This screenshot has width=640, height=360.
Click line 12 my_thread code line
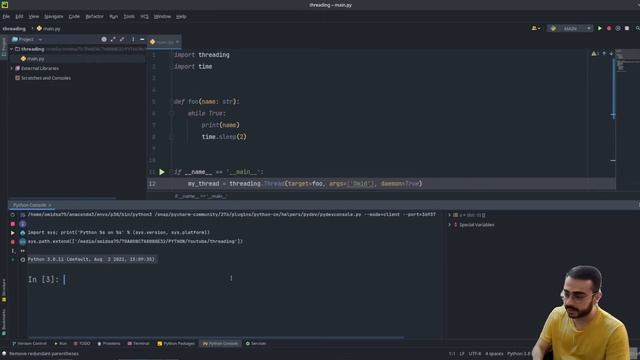pyautogui.click(x=305, y=184)
